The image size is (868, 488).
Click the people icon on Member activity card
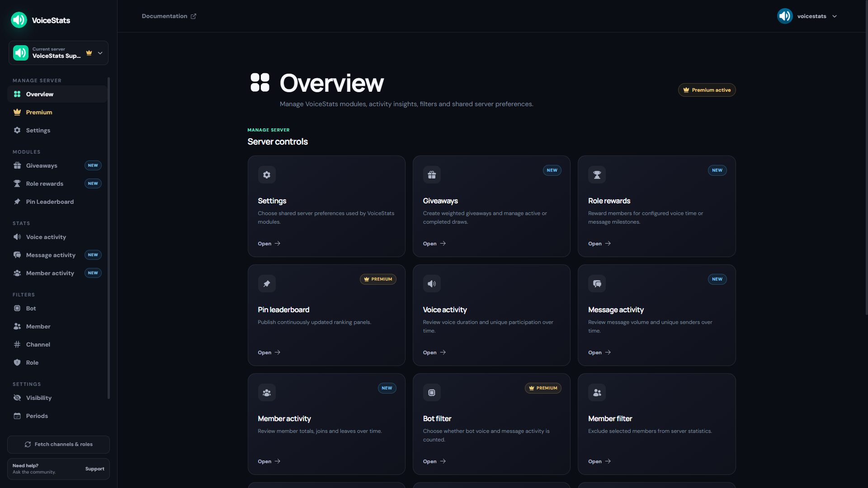[267, 393]
